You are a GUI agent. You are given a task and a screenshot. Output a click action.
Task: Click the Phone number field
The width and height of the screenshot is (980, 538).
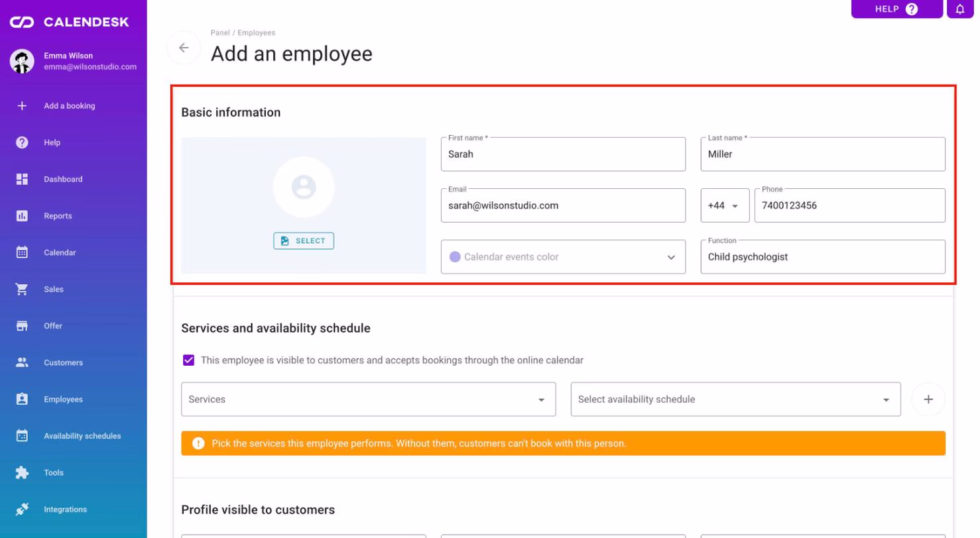[850, 205]
